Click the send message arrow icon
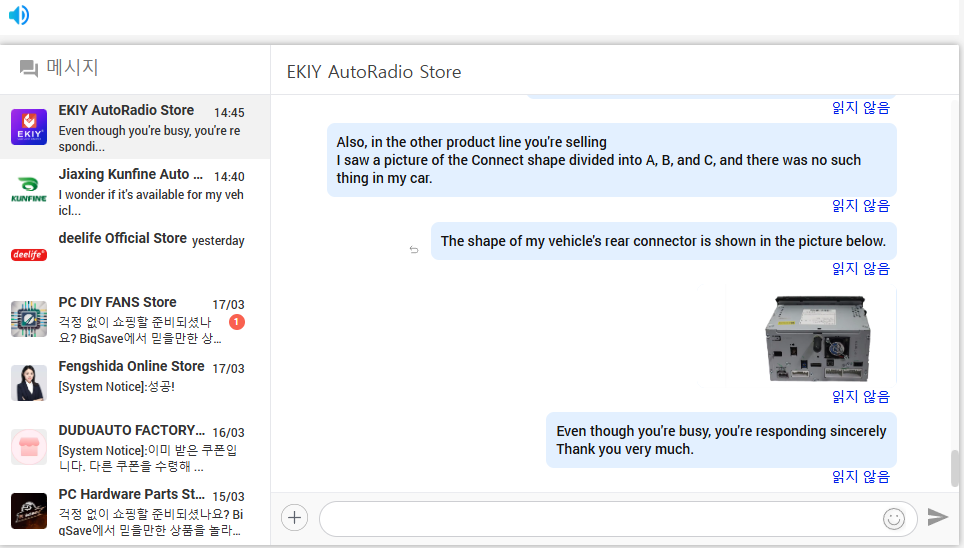The width and height of the screenshot is (964, 548). [x=937, y=517]
